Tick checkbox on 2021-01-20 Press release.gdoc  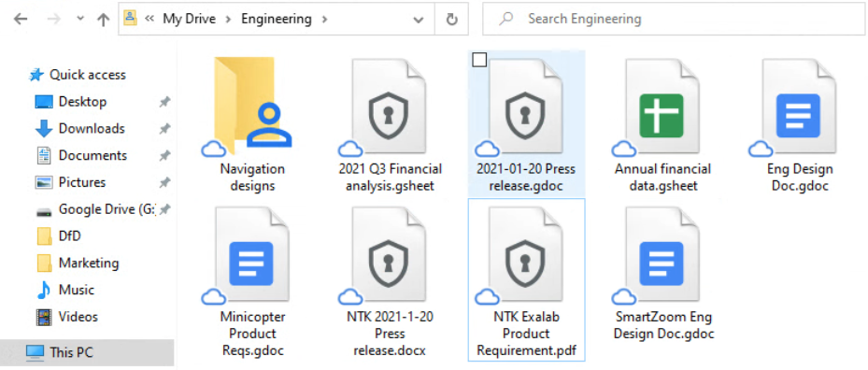click(x=479, y=60)
